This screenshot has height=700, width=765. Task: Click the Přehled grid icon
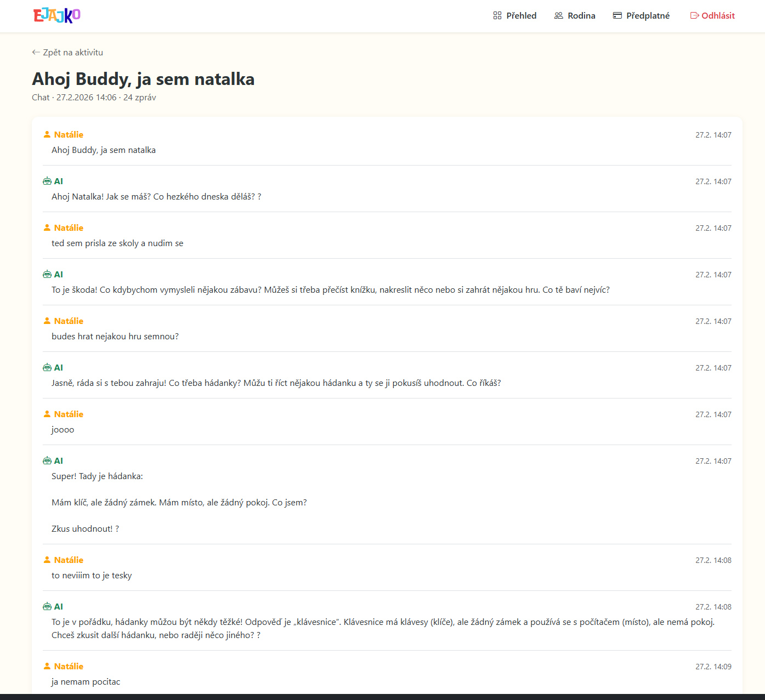tap(497, 16)
